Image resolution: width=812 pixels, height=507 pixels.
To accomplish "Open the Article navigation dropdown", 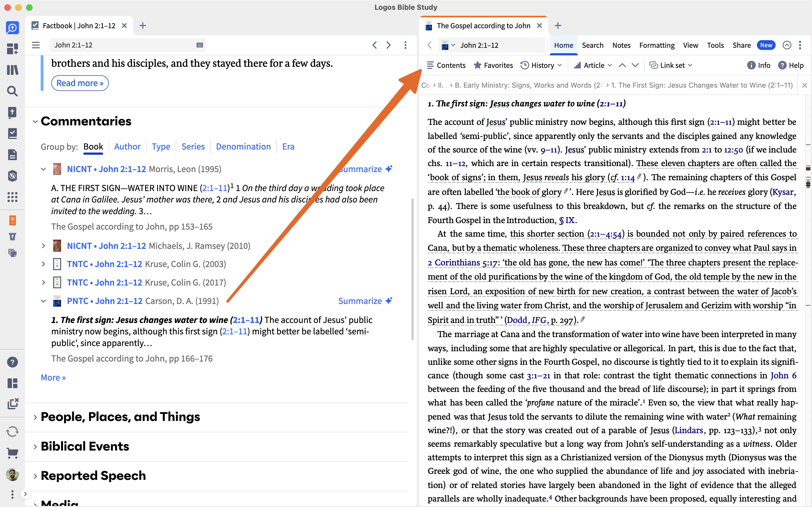I will click(593, 65).
